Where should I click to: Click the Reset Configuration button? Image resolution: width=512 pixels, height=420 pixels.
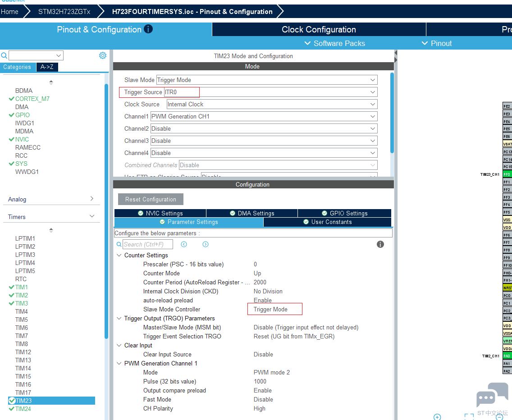(151, 199)
